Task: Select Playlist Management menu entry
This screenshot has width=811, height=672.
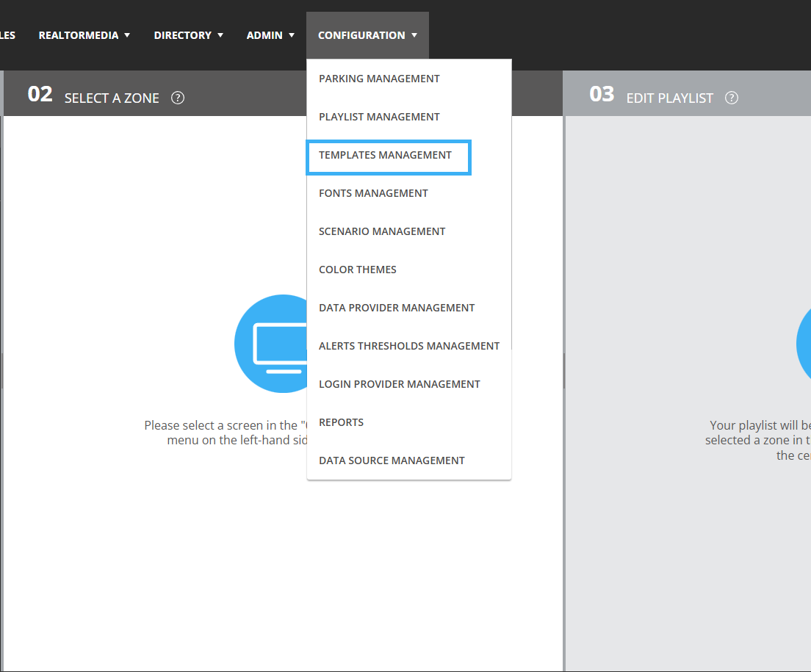Action: pos(379,117)
